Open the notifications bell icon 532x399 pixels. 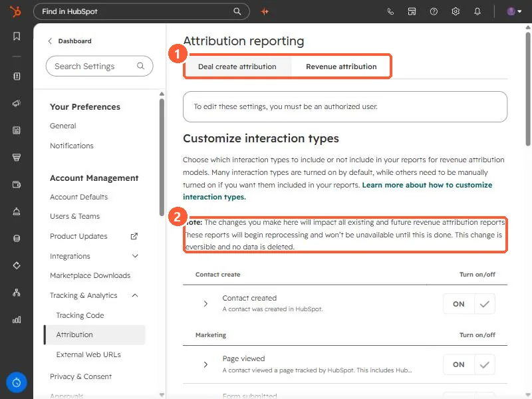click(x=477, y=11)
